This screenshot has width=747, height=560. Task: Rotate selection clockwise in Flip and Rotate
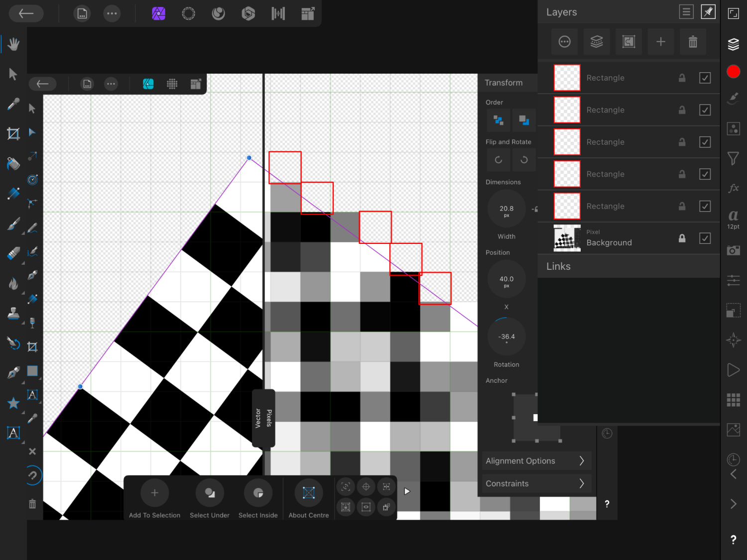point(523,160)
